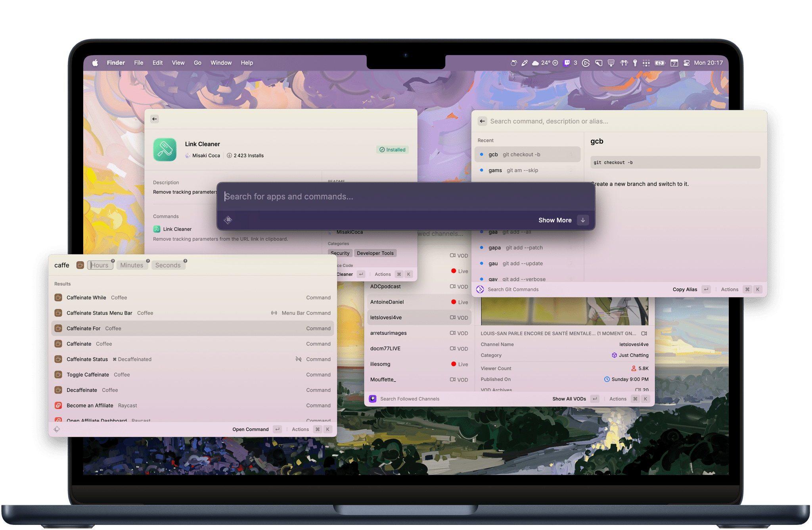
Task: Select the Mouffette_ channel row
Action: pyautogui.click(x=419, y=379)
